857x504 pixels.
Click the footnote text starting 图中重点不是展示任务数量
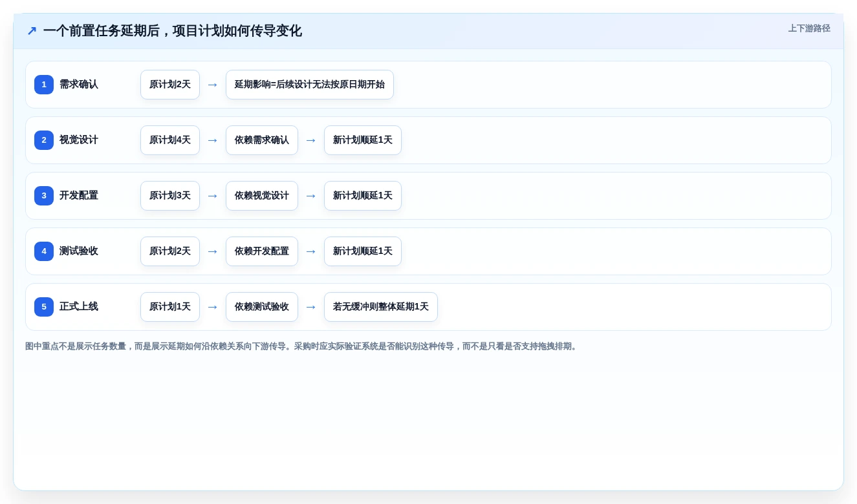302,346
